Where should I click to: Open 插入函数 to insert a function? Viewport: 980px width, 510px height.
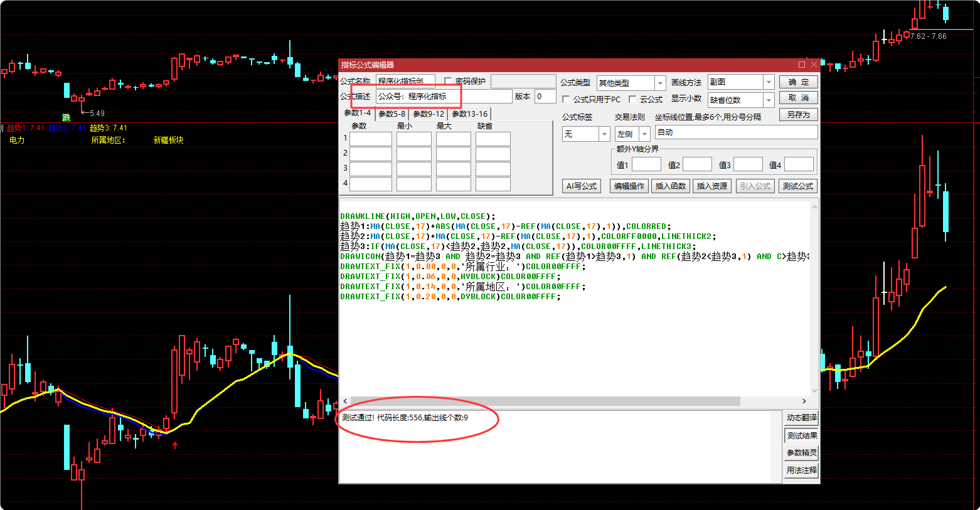pyautogui.click(x=670, y=186)
